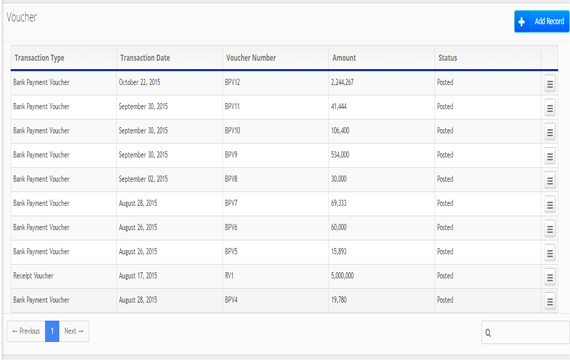
Task: Select page 1 in pagination
Action: coord(52,331)
